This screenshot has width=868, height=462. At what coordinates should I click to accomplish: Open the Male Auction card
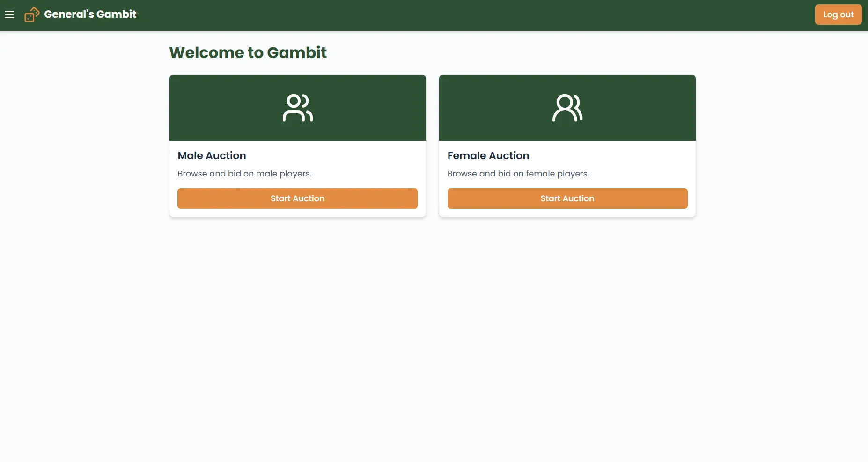click(297, 146)
